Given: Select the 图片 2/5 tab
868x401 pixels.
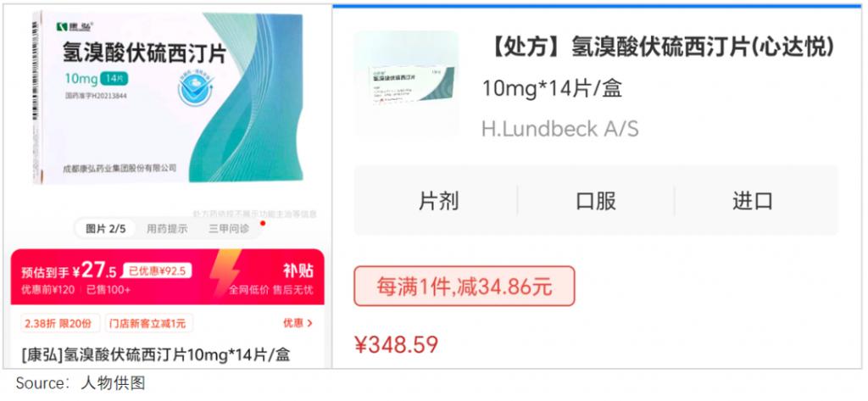Looking at the screenshot, I should click(x=106, y=229).
